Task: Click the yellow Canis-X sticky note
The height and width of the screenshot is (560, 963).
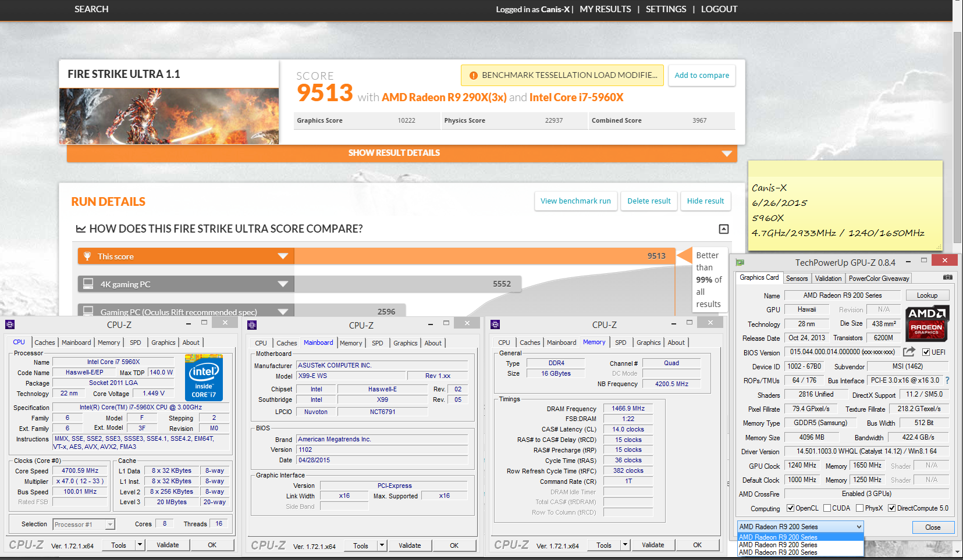Action: pos(845,205)
